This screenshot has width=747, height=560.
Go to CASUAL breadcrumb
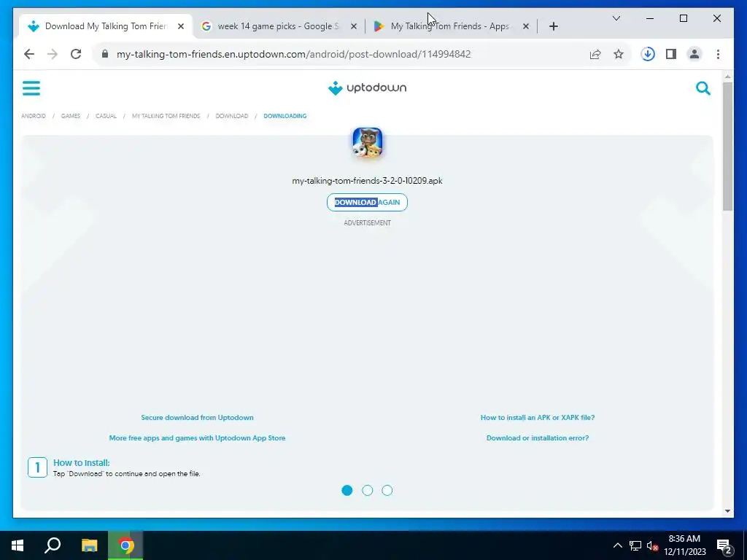click(106, 116)
